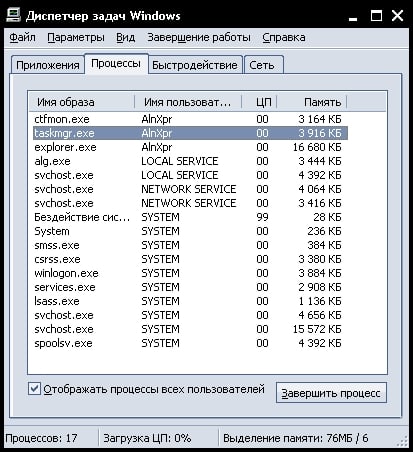413x452 pixels.
Task: Click LOCAL SERVICE user of alg.exe
Action: point(180,161)
